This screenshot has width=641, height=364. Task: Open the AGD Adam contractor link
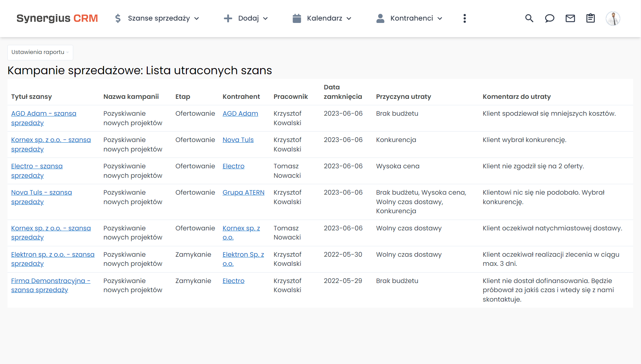tap(240, 113)
